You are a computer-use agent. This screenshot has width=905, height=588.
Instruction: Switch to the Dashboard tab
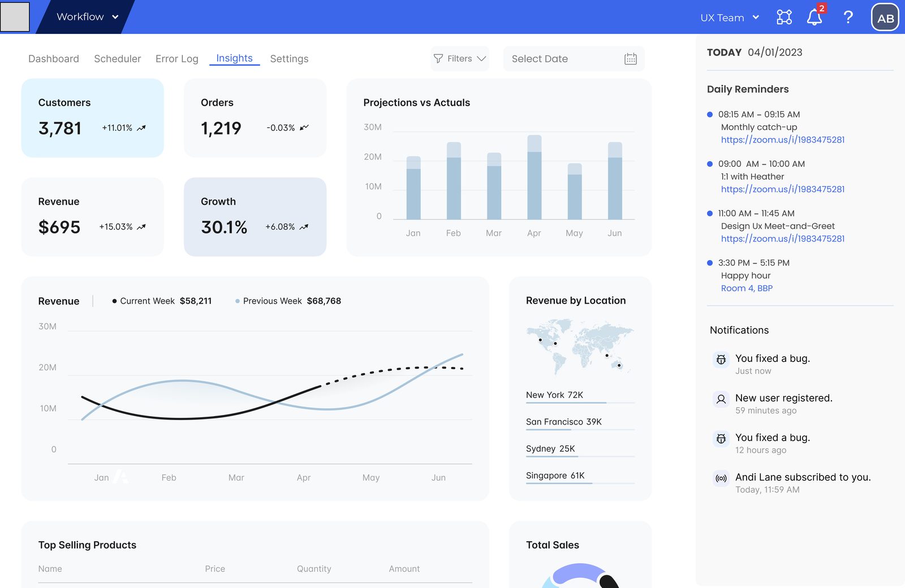click(x=54, y=59)
